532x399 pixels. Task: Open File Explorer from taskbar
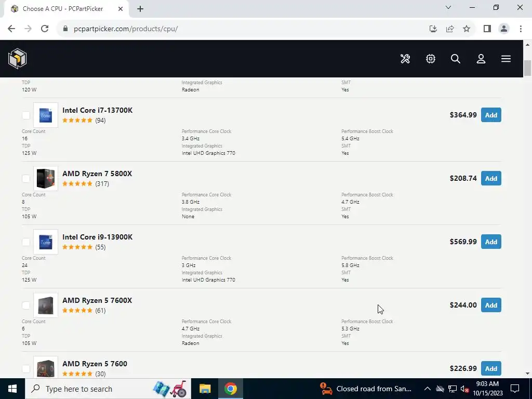[205, 389]
